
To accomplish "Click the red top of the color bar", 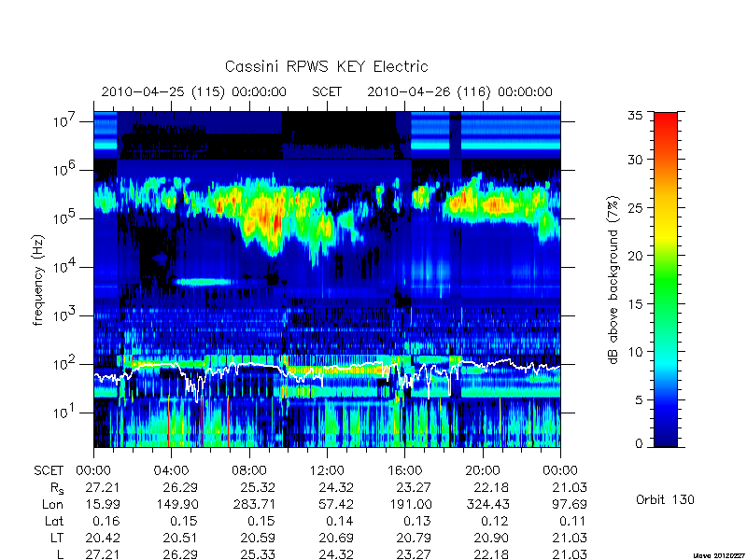I will (666, 119).
